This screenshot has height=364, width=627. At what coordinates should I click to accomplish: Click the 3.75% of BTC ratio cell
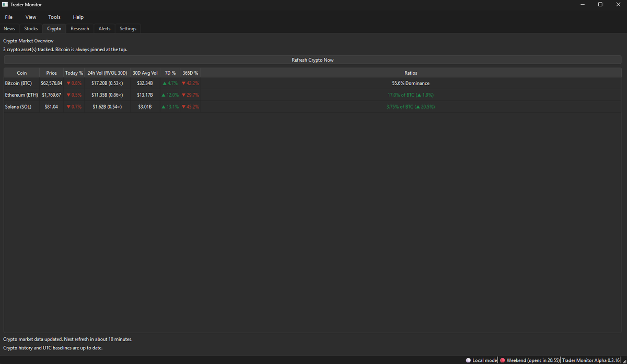411,107
